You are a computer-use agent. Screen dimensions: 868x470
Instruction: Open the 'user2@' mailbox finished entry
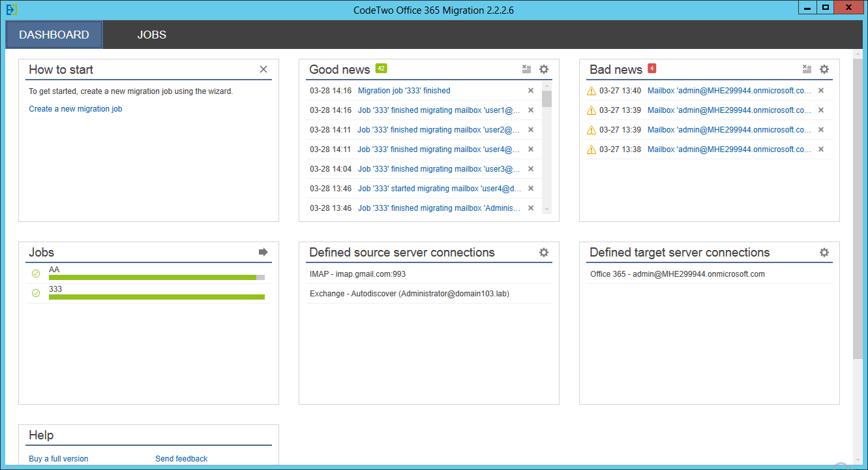(x=439, y=130)
